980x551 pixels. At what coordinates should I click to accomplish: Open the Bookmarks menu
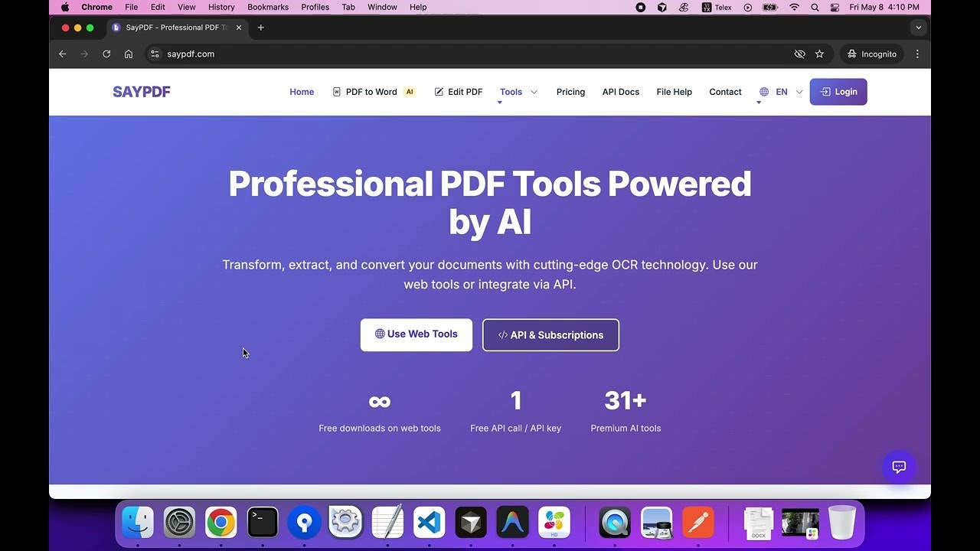[x=268, y=7]
